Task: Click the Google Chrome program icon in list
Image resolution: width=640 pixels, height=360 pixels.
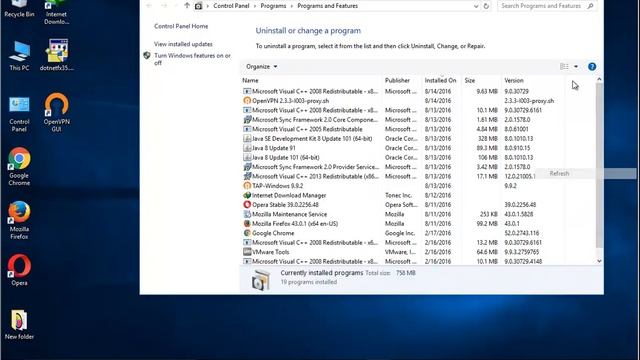Action: 247,233
